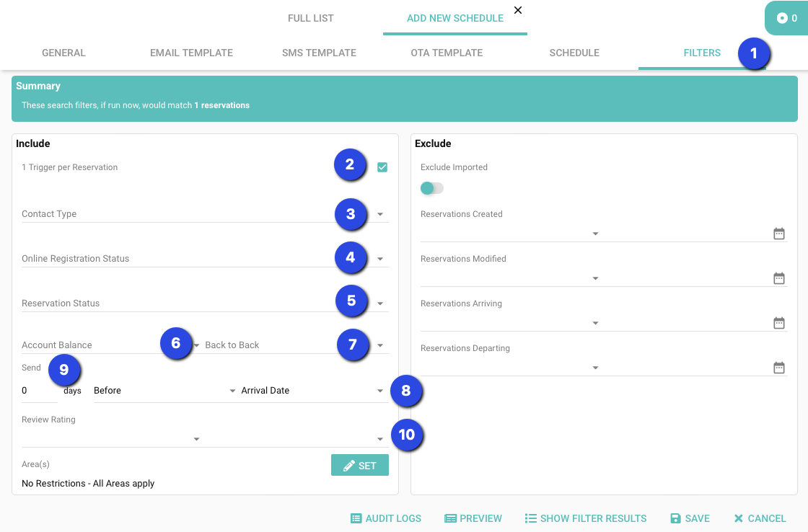Screen dimensions: 808x532
Task: Show filter results list
Action: pyautogui.click(x=585, y=518)
